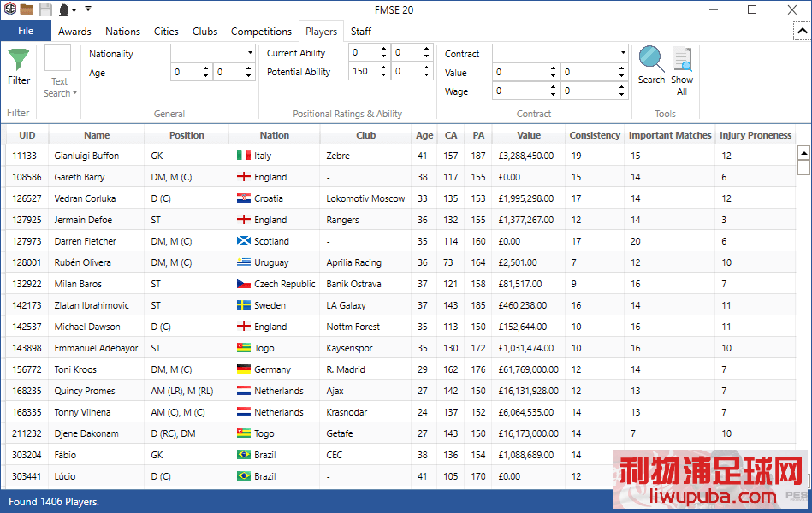Increase the minimum Potential Ability above 150

point(383,68)
